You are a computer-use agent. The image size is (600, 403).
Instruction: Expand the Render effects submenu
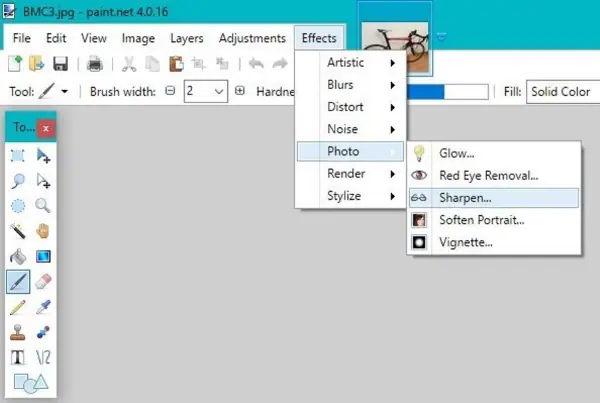(x=350, y=173)
